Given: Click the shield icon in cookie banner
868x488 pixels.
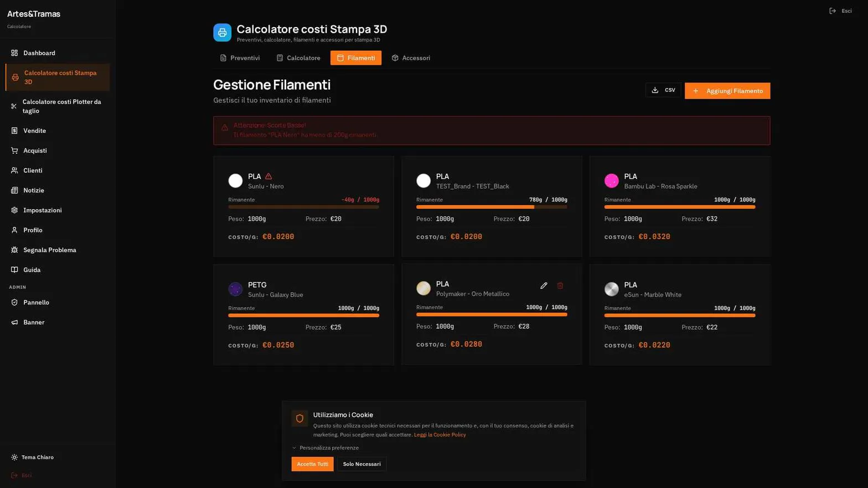Looking at the screenshot, I should pos(299,418).
